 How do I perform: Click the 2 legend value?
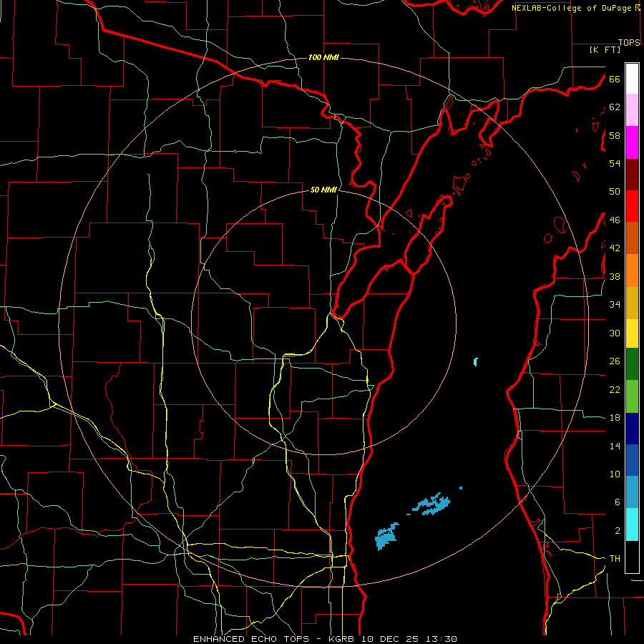coord(618,531)
